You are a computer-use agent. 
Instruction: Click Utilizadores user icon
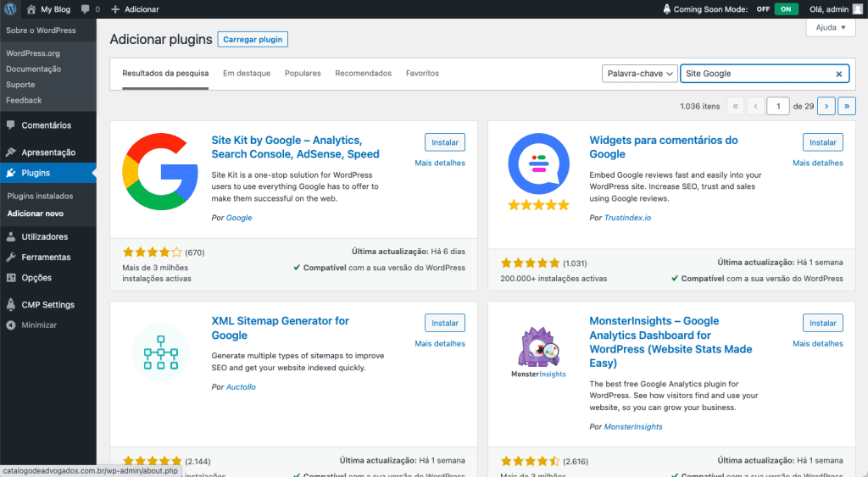10,236
